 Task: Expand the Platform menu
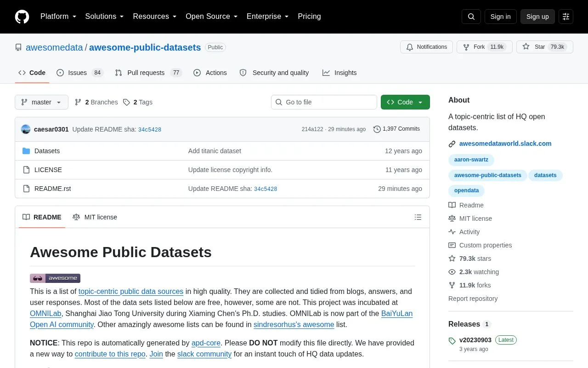point(58,17)
